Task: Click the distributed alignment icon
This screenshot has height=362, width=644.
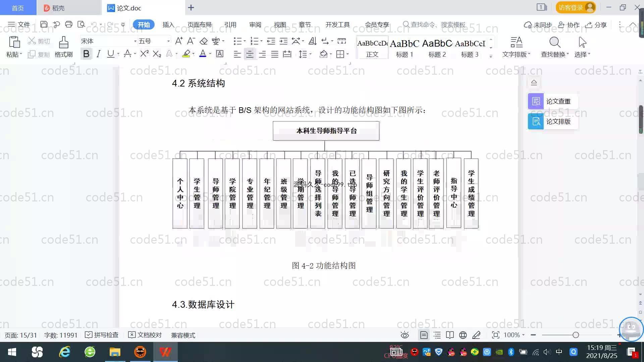Action: [x=287, y=54]
